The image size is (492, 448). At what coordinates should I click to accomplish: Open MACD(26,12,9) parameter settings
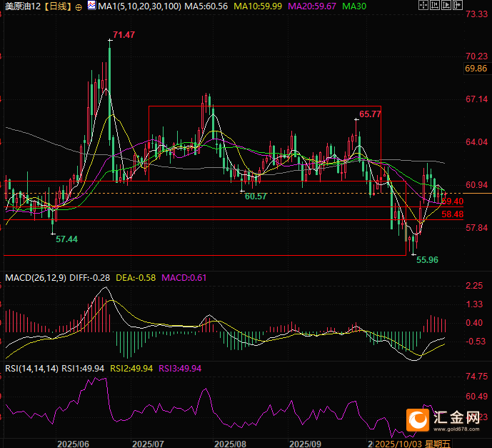(35, 277)
